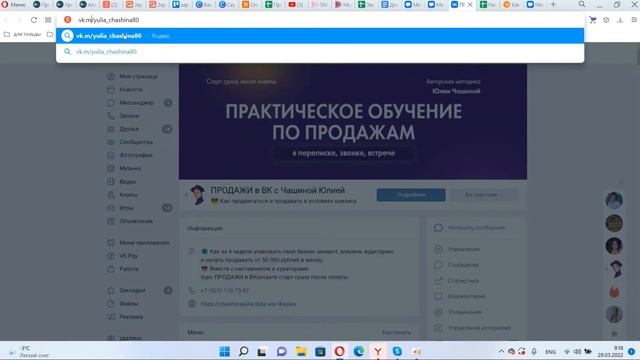
Task: Open the для тильды bookmarks folder
Action: (x=22, y=34)
